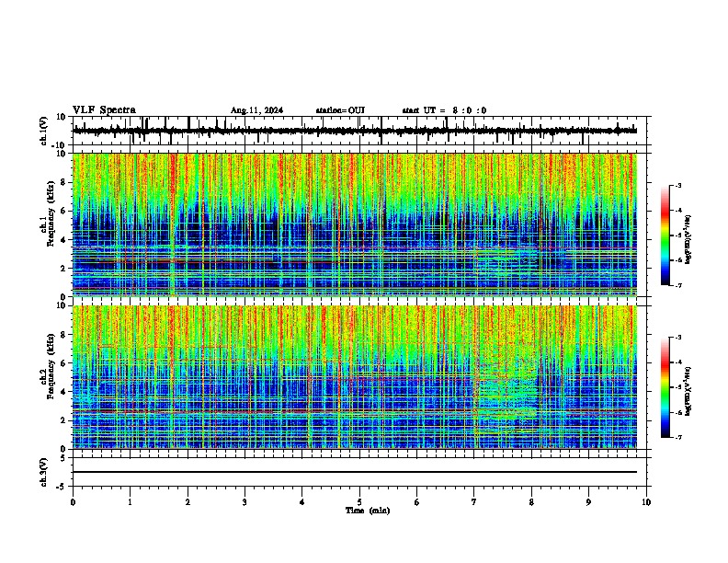This screenshot has height=563, width=728.
Task: Click time axis tick label "3"
Action: [245, 502]
